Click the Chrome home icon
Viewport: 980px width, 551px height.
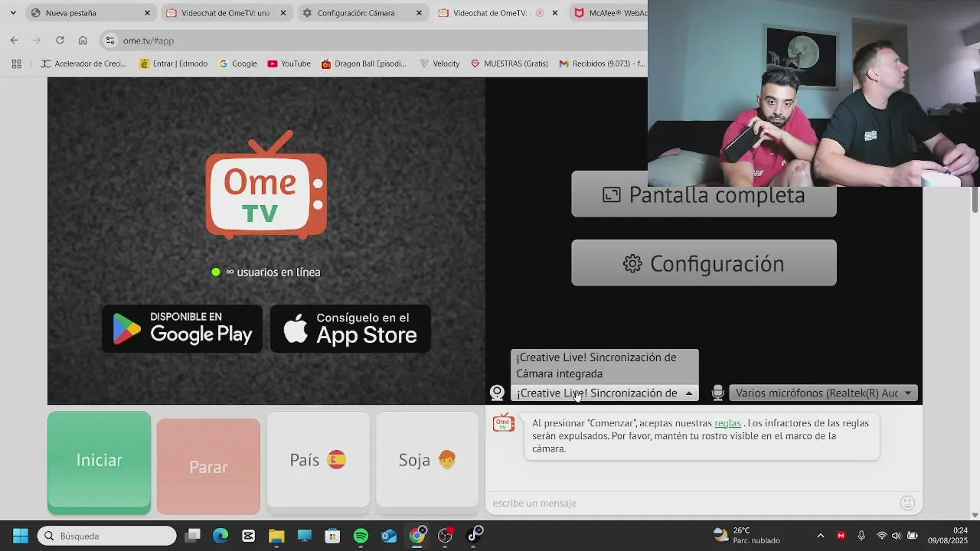[83, 41]
